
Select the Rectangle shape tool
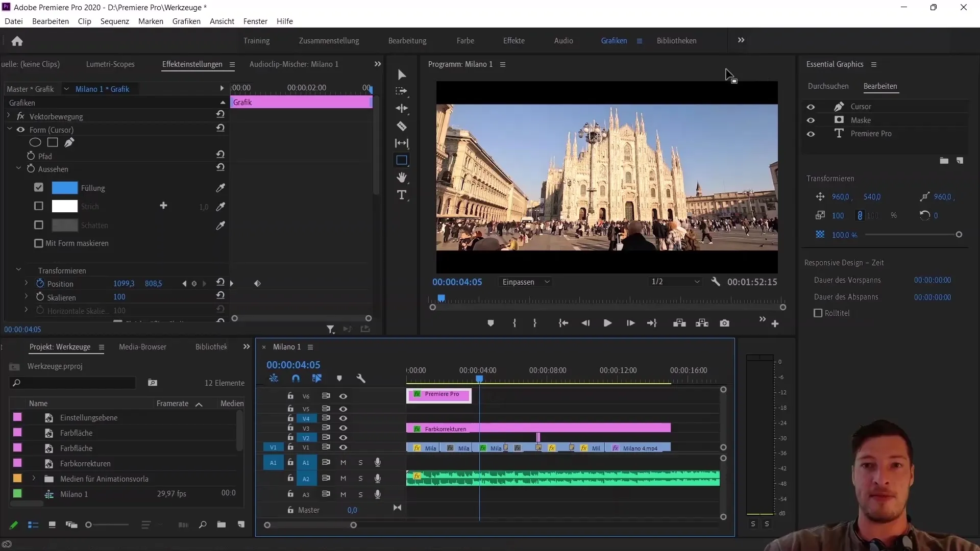tap(402, 160)
